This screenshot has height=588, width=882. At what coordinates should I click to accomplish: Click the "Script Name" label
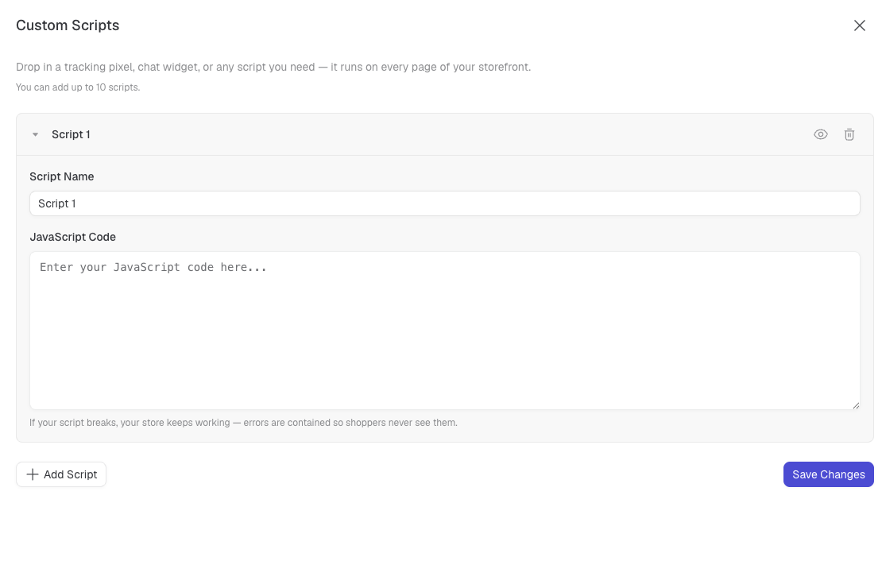coord(62,176)
